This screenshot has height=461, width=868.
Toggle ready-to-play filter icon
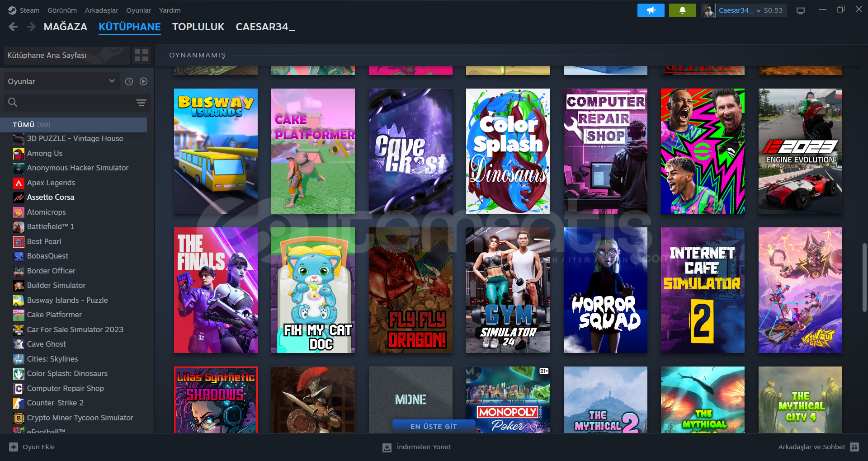coord(143,81)
